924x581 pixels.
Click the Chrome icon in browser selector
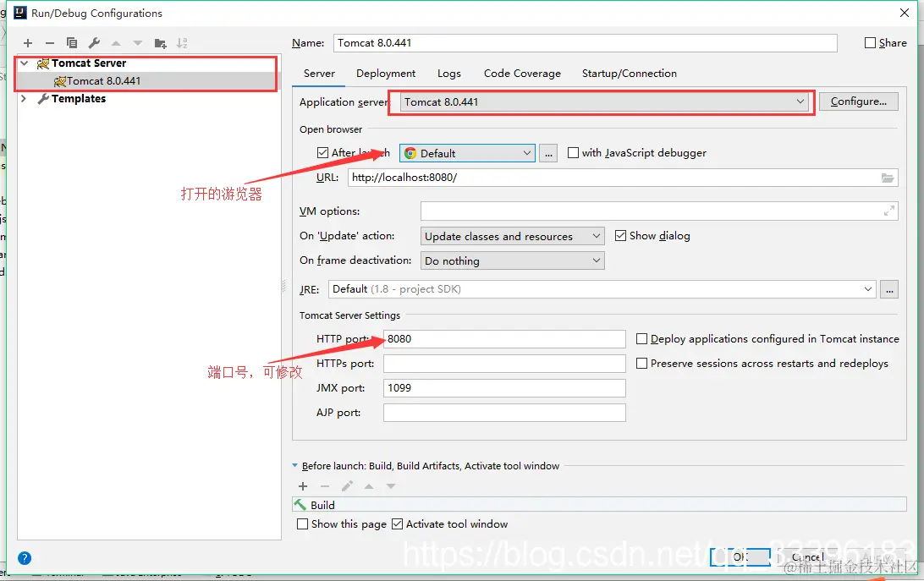410,153
